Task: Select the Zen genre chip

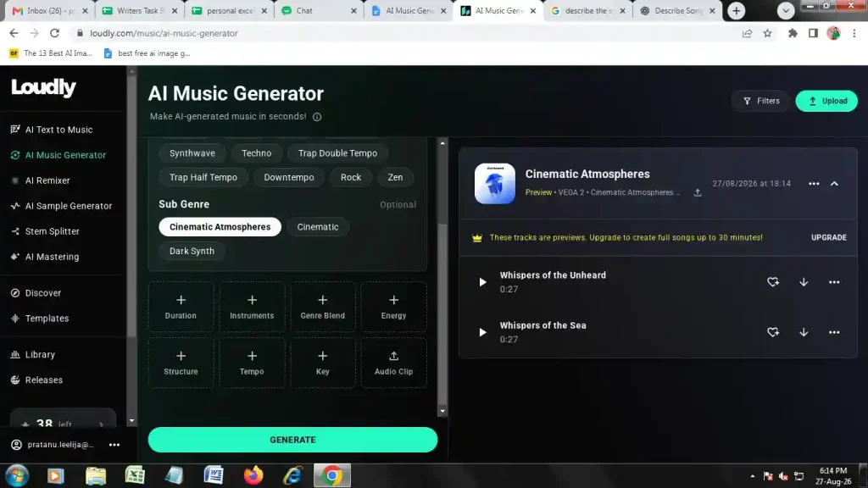Action: [x=395, y=178]
